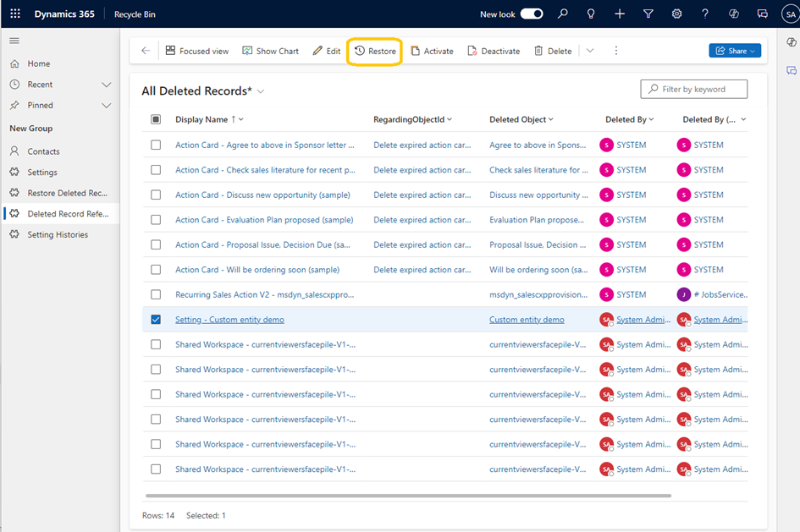Click Delete expired action card link in Evaluation Plan row
The image size is (800, 532).
(422, 220)
